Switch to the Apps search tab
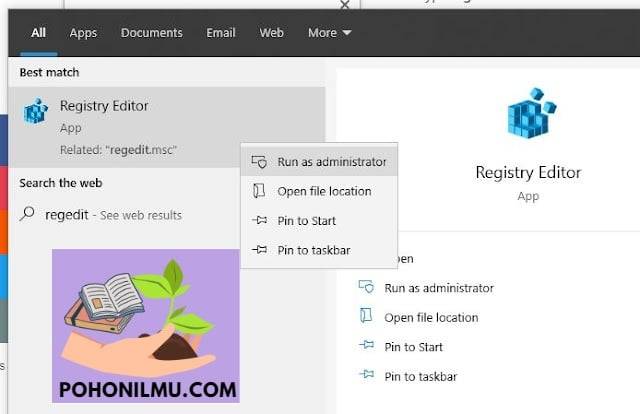This screenshot has height=414, width=640. tap(83, 33)
